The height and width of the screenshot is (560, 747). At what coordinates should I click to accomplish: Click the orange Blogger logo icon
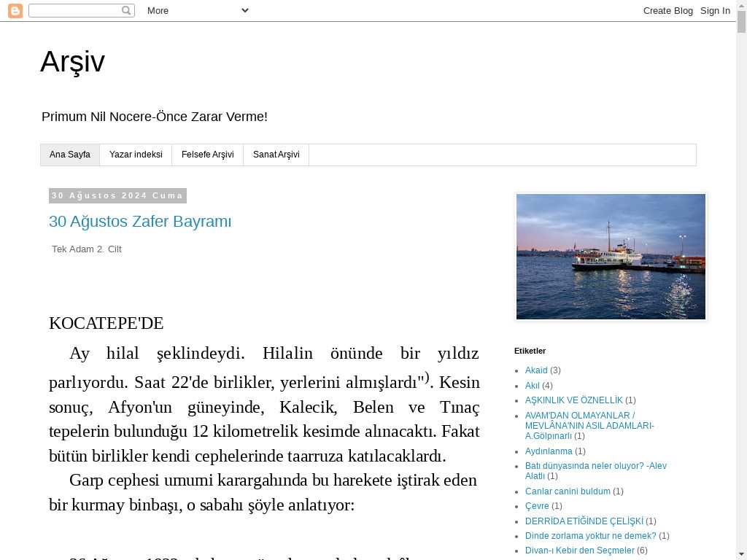(x=15, y=10)
